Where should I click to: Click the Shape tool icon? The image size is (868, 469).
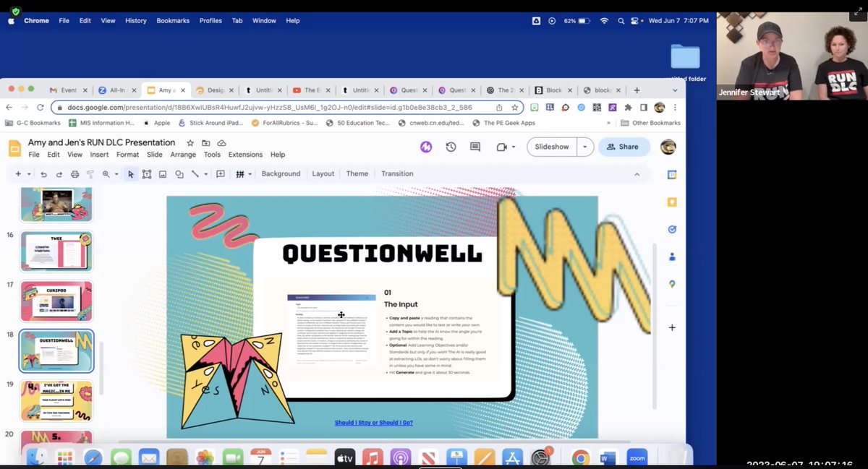pyautogui.click(x=179, y=174)
